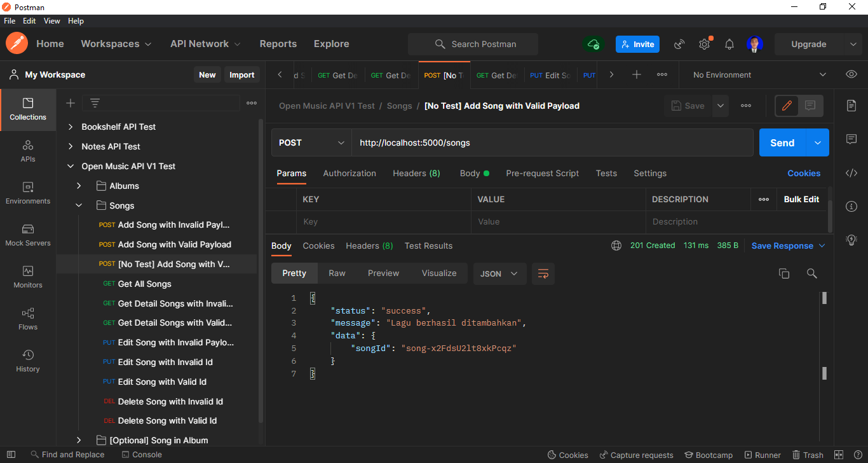Collapse the Songs folder
Screen dimensions: 868x463
(x=79, y=205)
